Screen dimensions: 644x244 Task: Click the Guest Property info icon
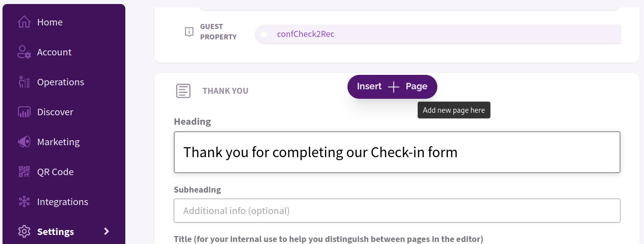coord(189,32)
